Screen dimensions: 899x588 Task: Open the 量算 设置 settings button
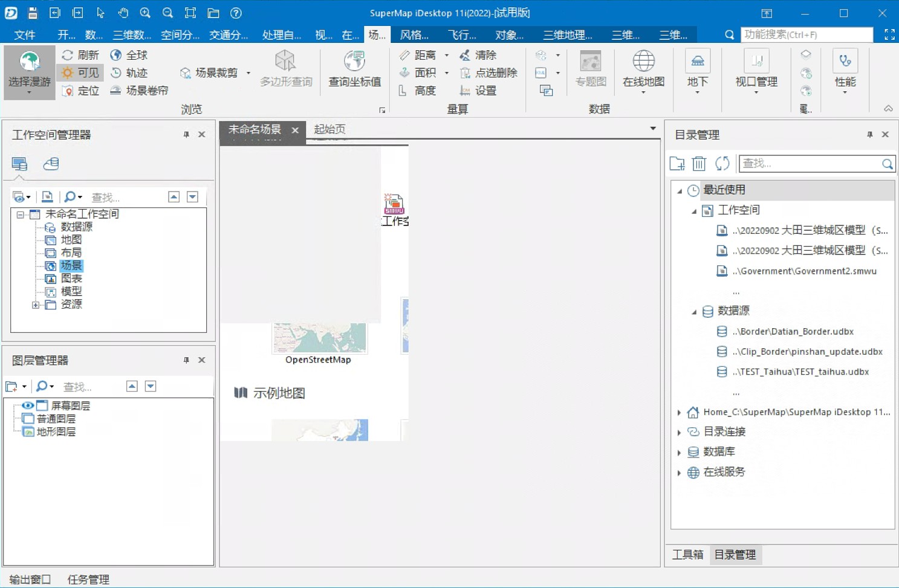point(478,91)
